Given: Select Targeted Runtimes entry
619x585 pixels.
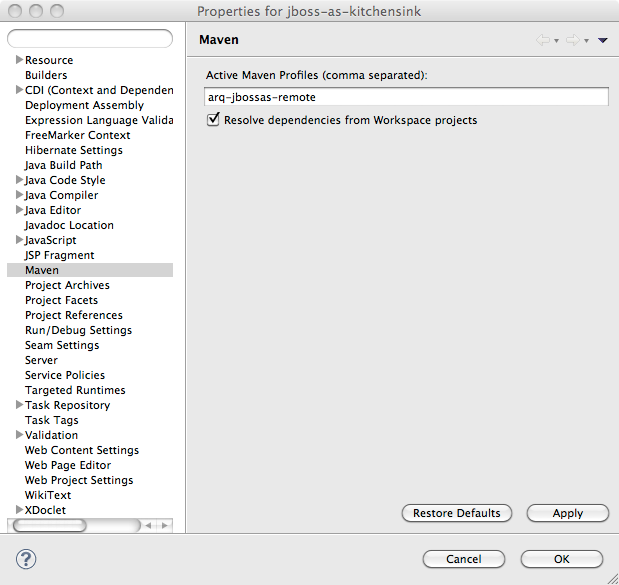Looking at the screenshot, I should [x=75, y=390].
